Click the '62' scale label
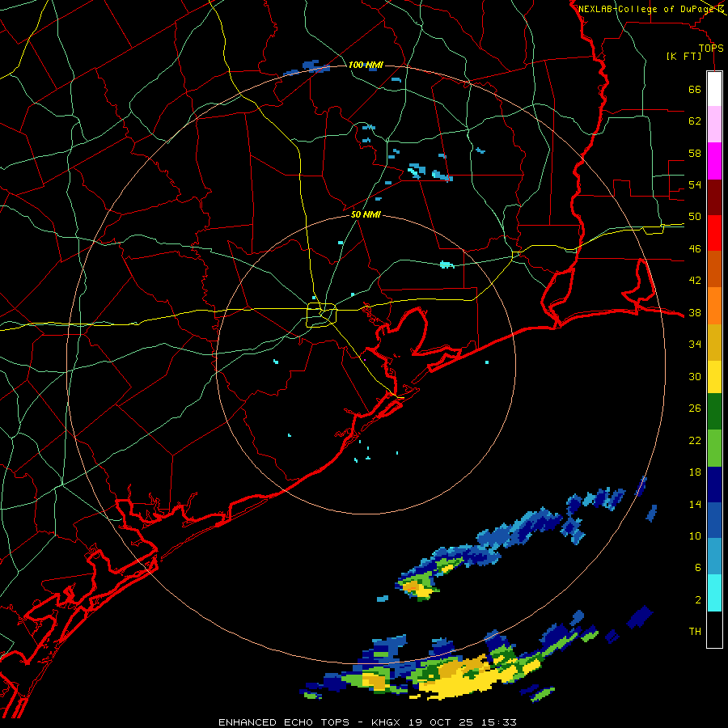This screenshot has height=728, width=728. [x=695, y=121]
